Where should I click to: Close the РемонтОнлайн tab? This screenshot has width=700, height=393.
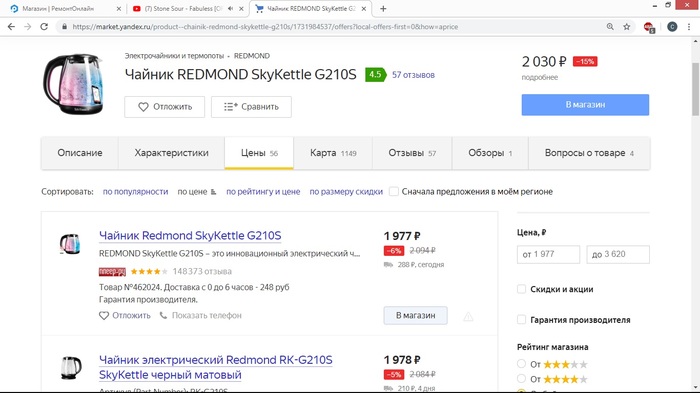click(x=118, y=8)
